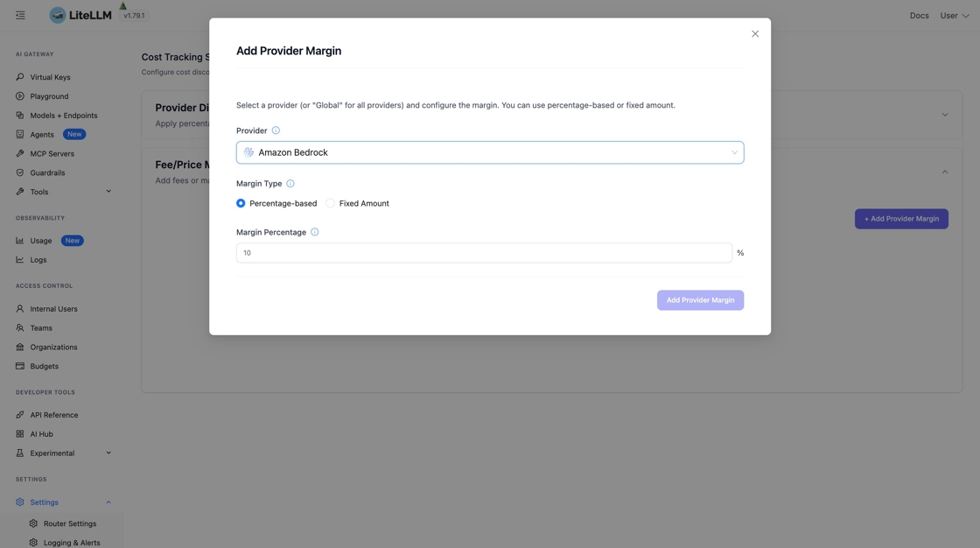
Task: Click the Margin Percentage info icon
Action: click(315, 232)
